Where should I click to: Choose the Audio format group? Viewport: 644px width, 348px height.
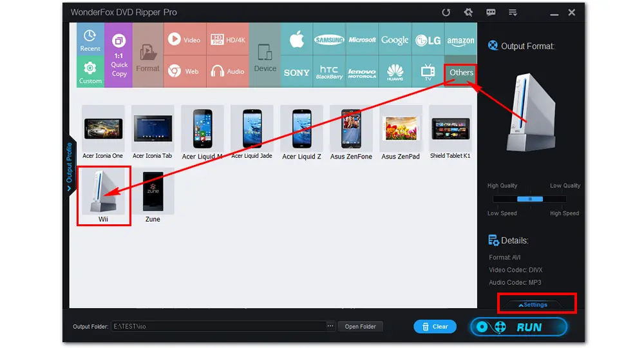click(x=228, y=72)
